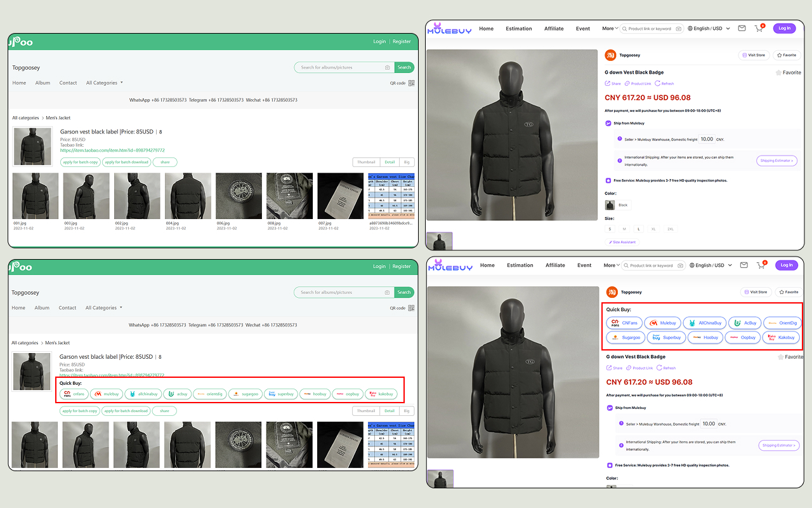The width and height of the screenshot is (812, 508).
Task: Choose acbuy in Yupoo Quick Buy row
Action: (178, 394)
